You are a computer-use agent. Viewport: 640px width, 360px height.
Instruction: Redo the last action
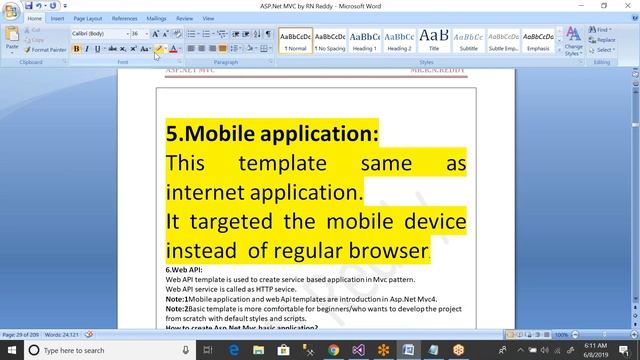53,6
